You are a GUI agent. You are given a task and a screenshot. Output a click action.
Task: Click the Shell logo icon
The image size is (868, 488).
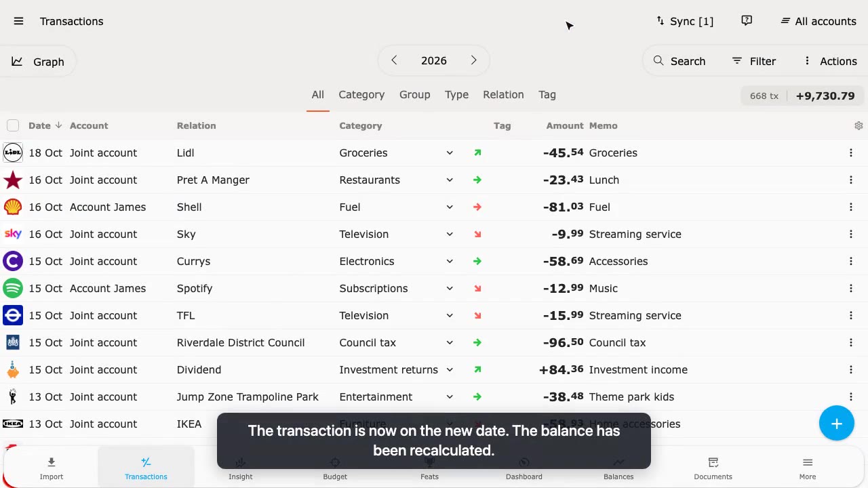tap(13, 207)
